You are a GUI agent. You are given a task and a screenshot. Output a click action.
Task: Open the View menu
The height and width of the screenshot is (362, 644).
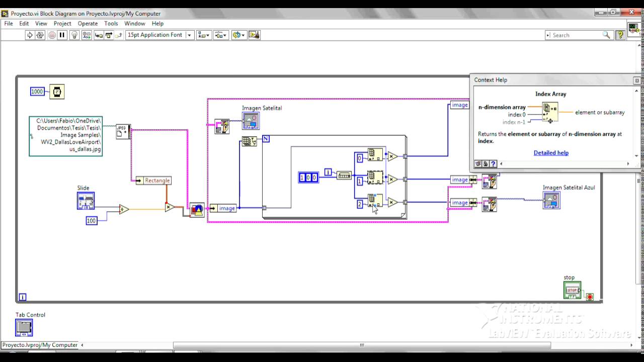(41, 23)
